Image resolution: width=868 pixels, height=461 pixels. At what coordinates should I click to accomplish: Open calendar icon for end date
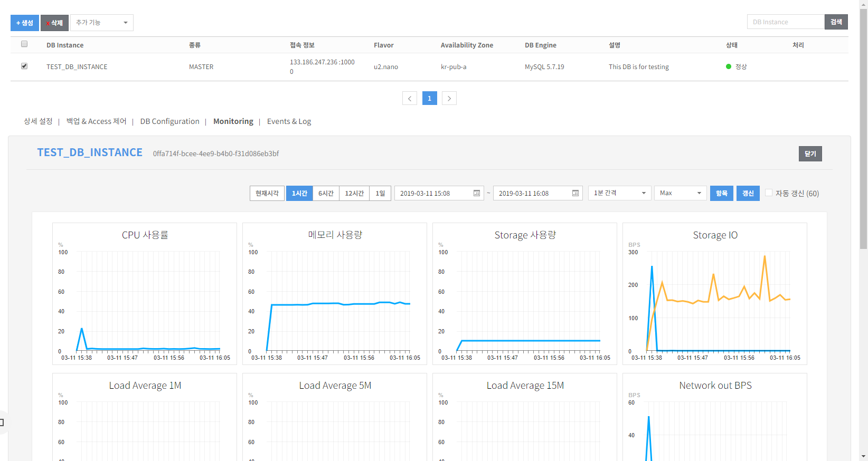pos(575,193)
